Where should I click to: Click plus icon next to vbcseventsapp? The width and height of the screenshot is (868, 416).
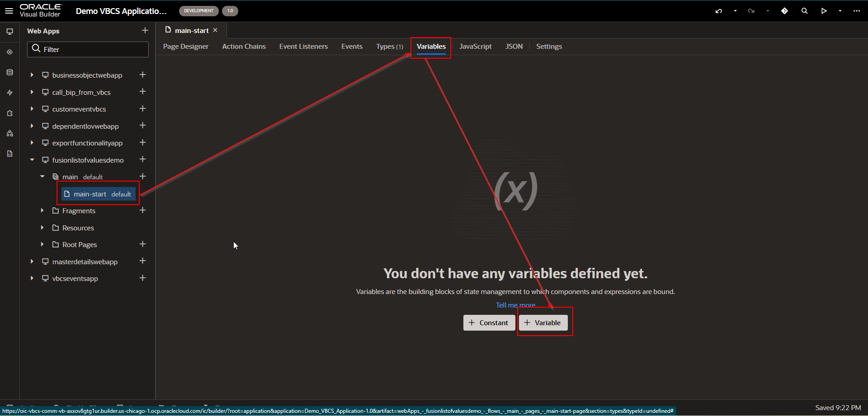[x=142, y=278]
